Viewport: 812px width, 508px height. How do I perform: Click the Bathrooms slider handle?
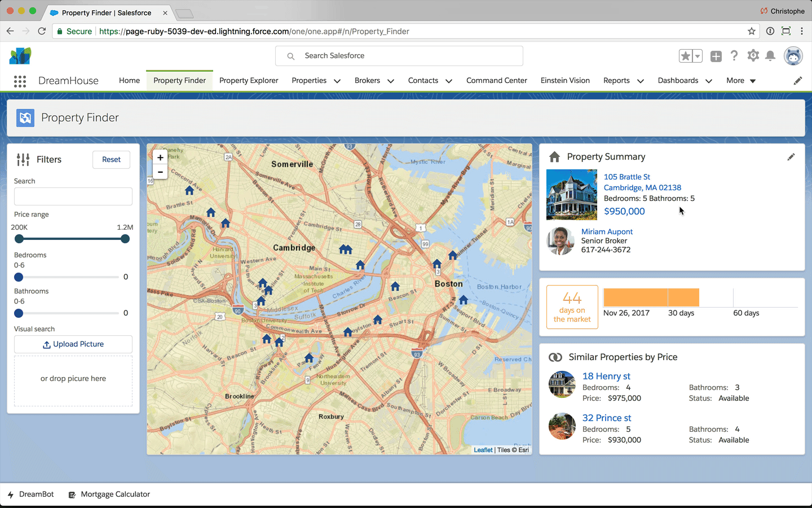(19, 313)
